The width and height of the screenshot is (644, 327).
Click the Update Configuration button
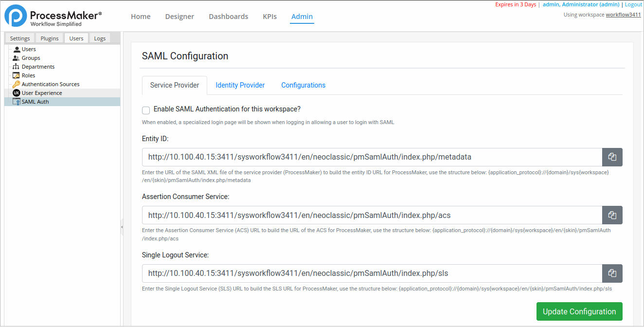click(579, 311)
